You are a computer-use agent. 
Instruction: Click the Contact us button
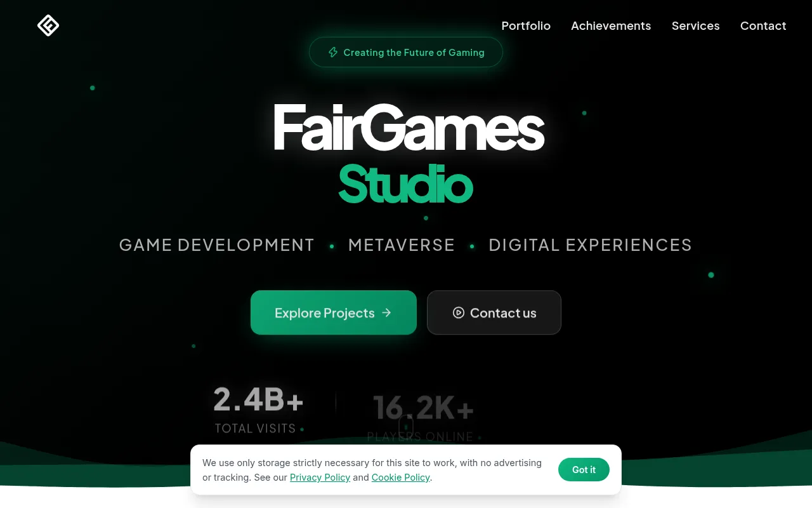click(494, 312)
